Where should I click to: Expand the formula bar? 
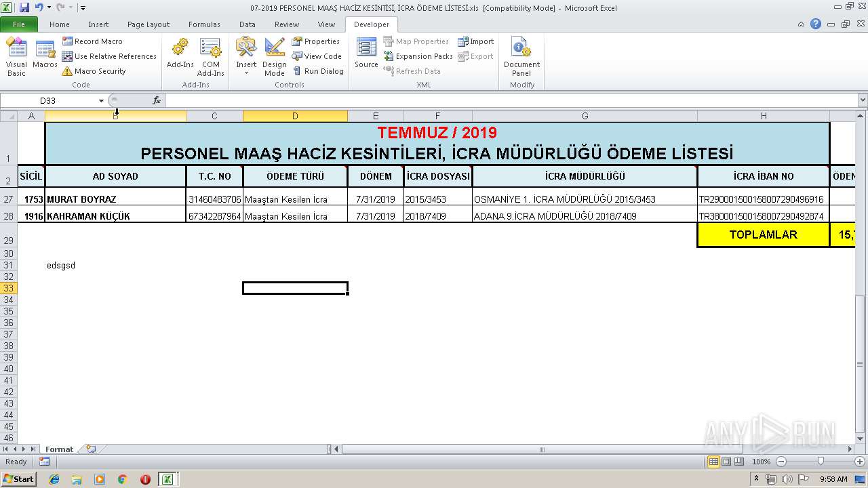click(862, 100)
